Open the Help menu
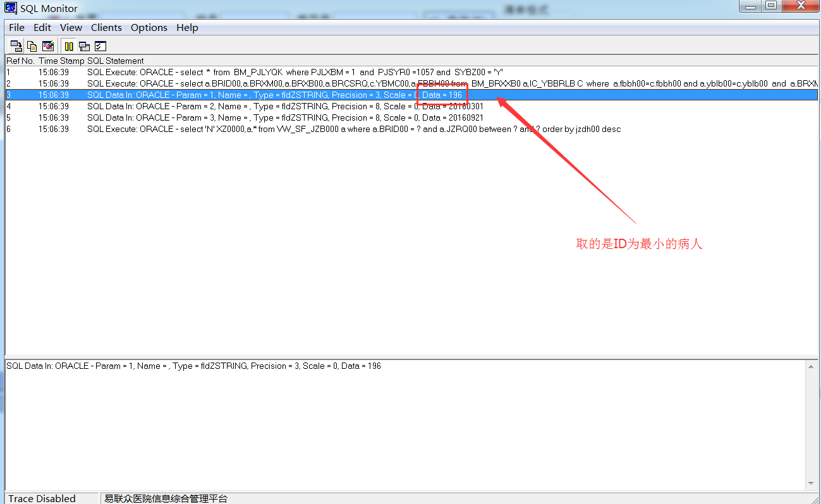 click(x=187, y=27)
